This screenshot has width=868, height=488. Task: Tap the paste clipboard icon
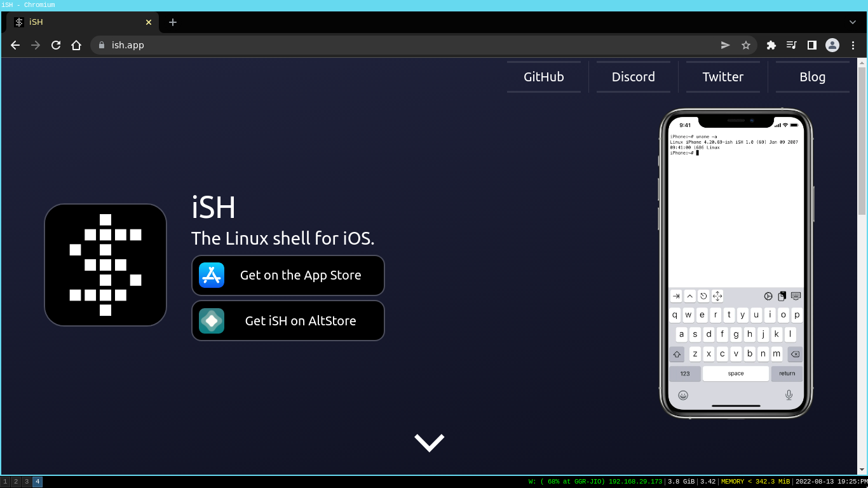tap(782, 296)
